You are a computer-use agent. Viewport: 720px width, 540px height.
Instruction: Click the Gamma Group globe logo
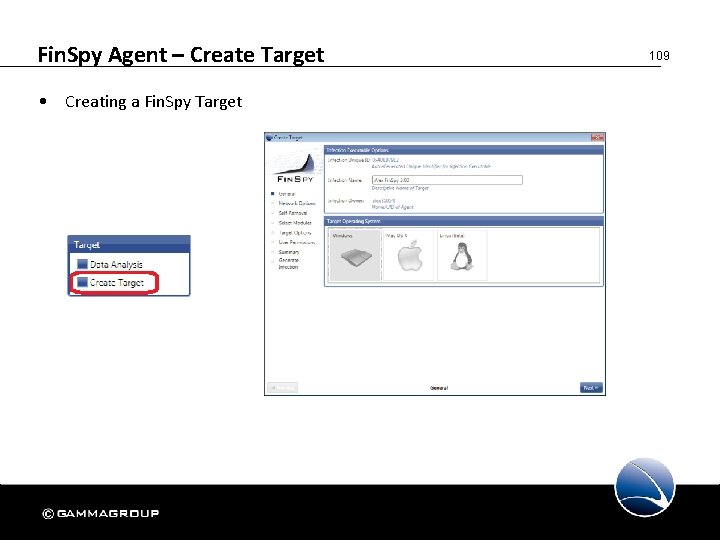pyautogui.click(x=645, y=487)
